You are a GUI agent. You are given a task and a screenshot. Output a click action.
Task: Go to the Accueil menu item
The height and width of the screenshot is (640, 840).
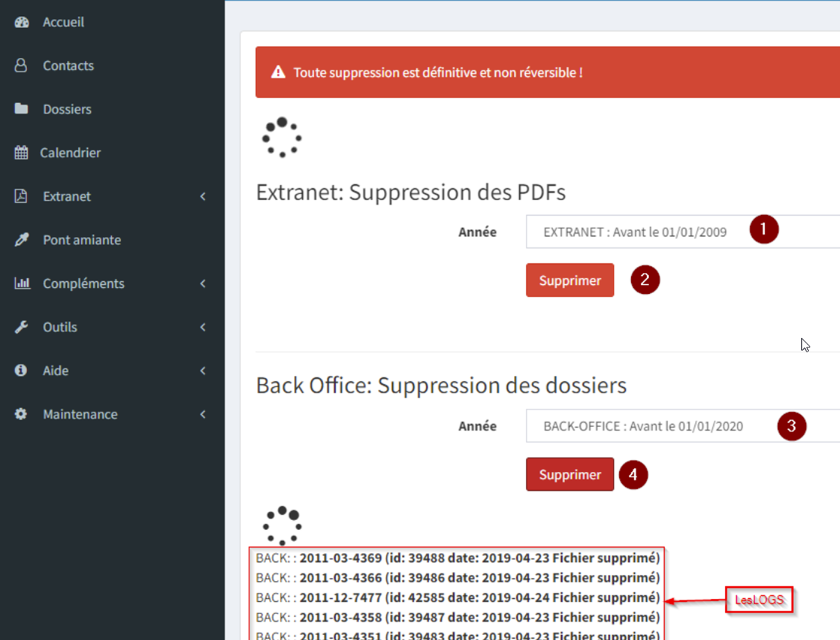[63, 22]
